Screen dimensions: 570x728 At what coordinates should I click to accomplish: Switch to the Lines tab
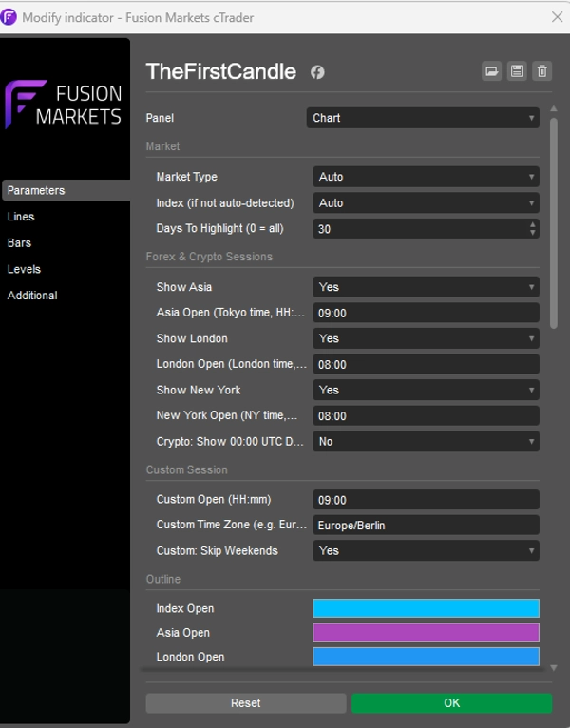(x=21, y=217)
